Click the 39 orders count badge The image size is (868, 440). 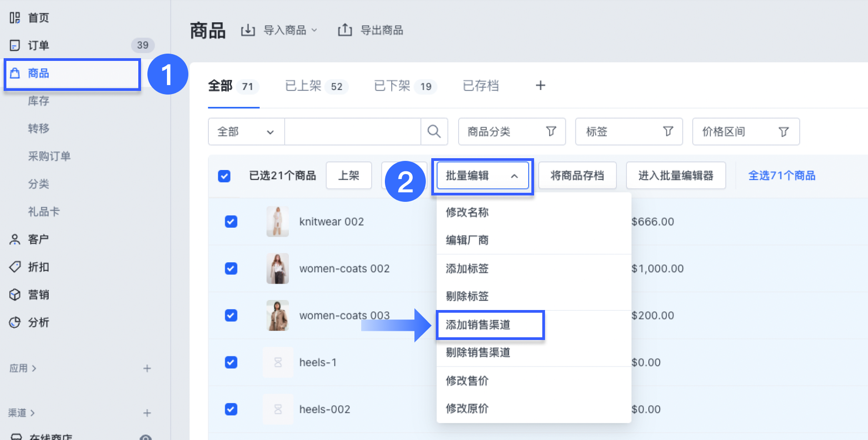point(143,45)
